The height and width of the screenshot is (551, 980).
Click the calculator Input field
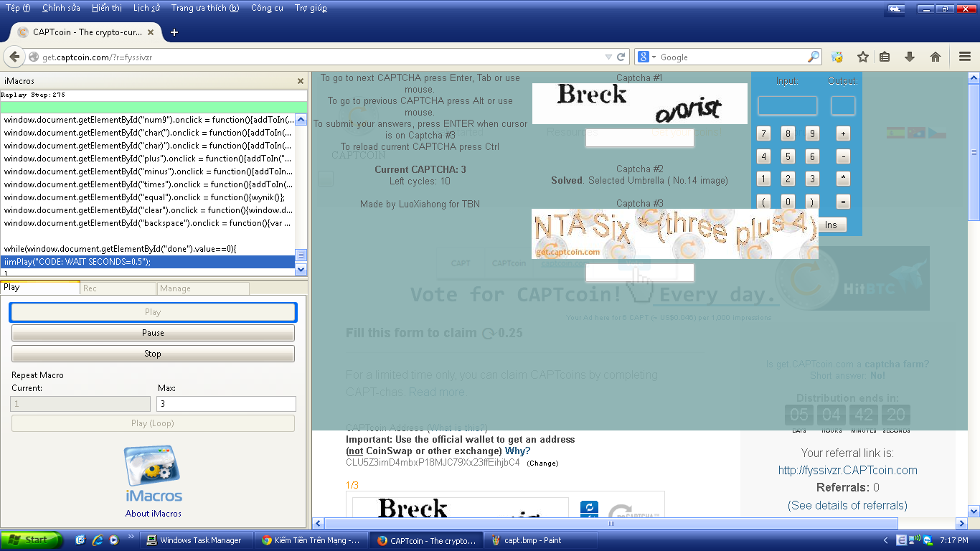pyautogui.click(x=787, y=106)
